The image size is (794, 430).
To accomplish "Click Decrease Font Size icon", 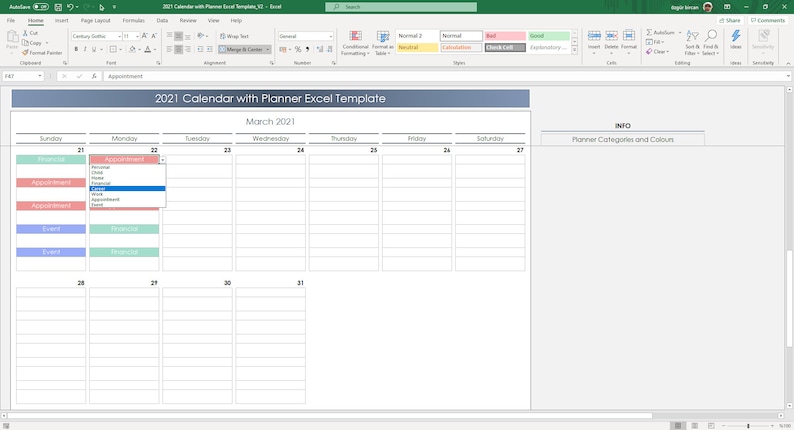I will pos(154,36).
